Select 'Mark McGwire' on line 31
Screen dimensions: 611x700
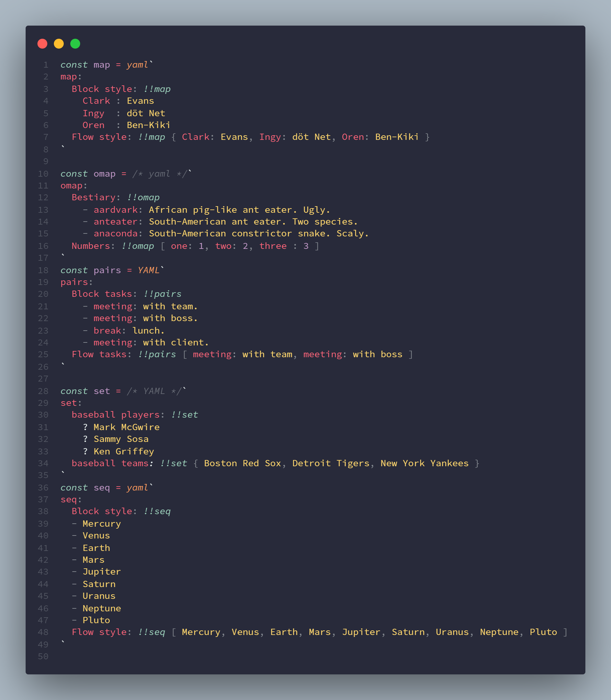126,427
